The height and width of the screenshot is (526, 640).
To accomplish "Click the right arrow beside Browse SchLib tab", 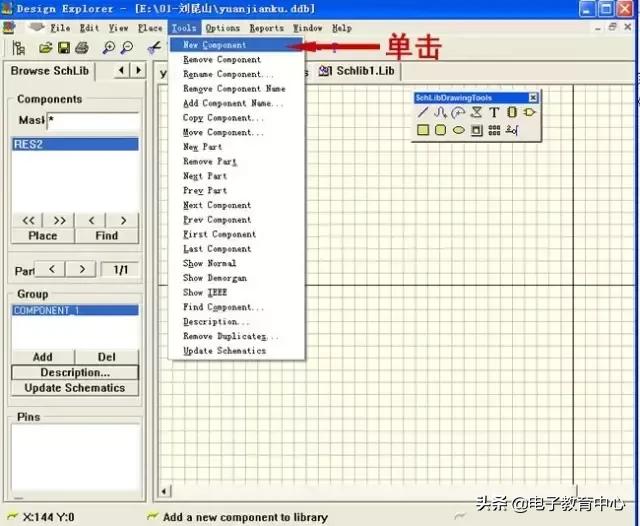I will 138,71.
